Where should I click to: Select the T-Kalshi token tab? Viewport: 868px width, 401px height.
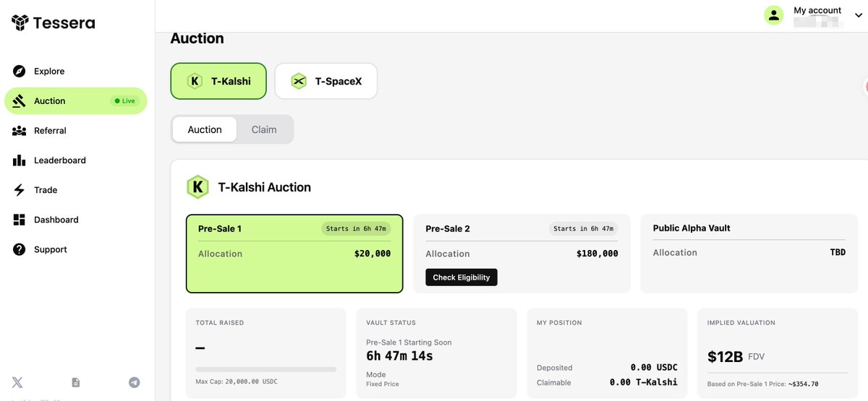[x=218, y=81]
